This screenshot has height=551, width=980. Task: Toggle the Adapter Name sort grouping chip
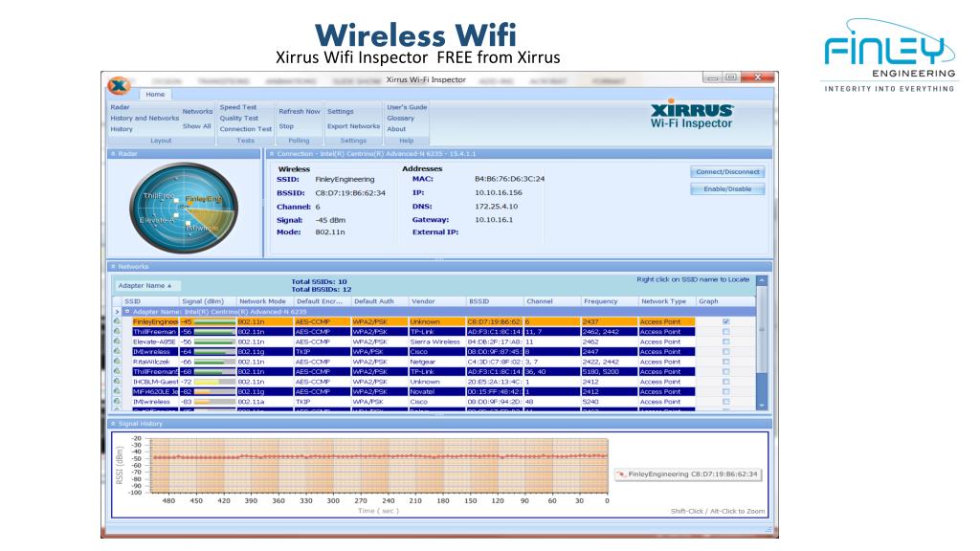click(x=145, y=285)
